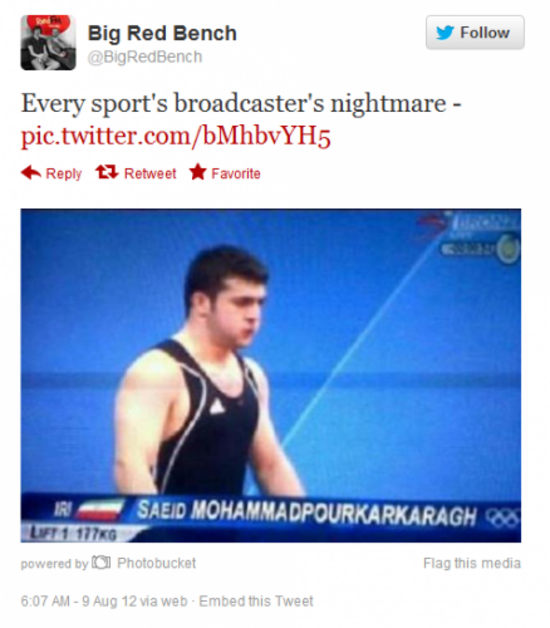
Task: Click the Twitter bird icon in Follow button
Action: coord(445,32)
